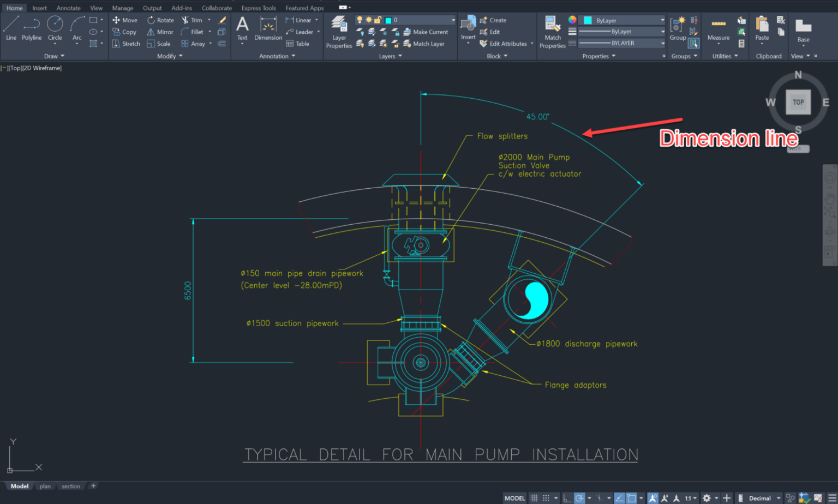Click the Edit Attributes button
Viewport: 838px width, 504px height.
[503, 44]
